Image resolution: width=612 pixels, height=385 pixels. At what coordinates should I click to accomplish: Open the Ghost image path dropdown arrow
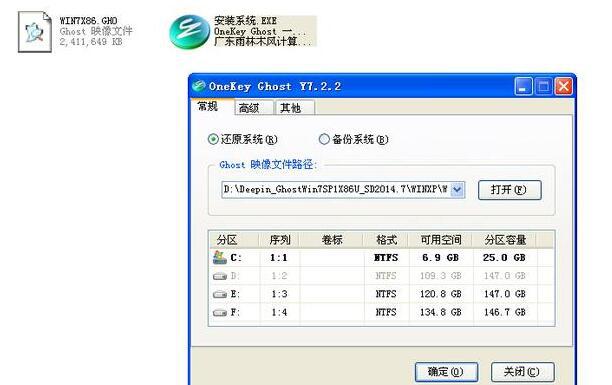pyautogui.click(x=457, y=190)
